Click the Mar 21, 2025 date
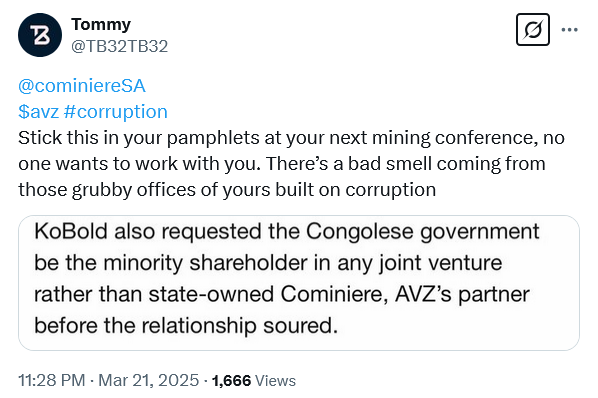 pyautogui.click(x=149, y=380)
